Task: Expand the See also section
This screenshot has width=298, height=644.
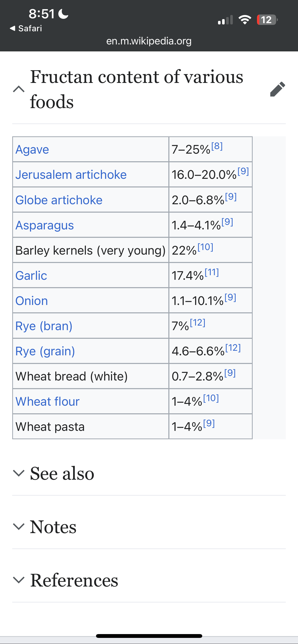Action: coord(19,473)
